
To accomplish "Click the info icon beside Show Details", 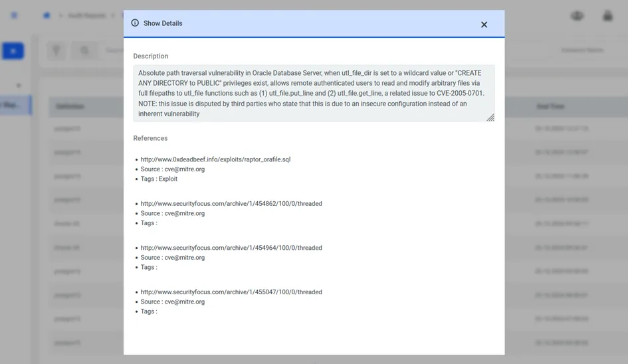I will point(135,23).
